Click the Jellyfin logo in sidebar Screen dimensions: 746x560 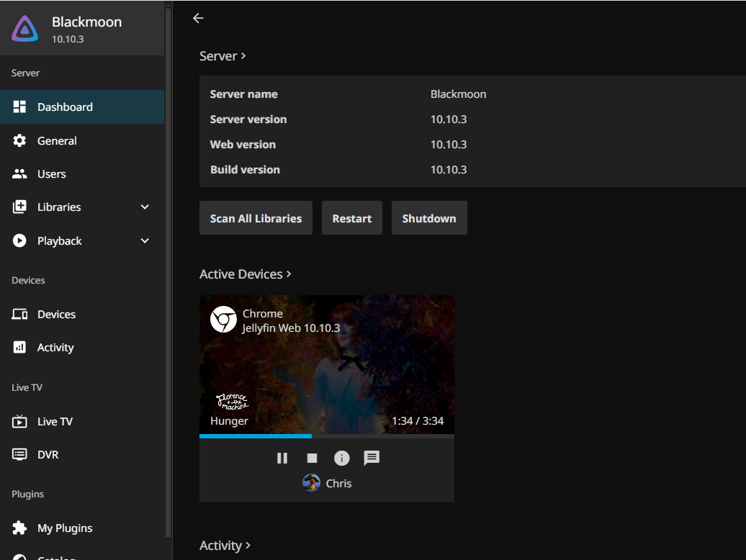coord(25,29)
